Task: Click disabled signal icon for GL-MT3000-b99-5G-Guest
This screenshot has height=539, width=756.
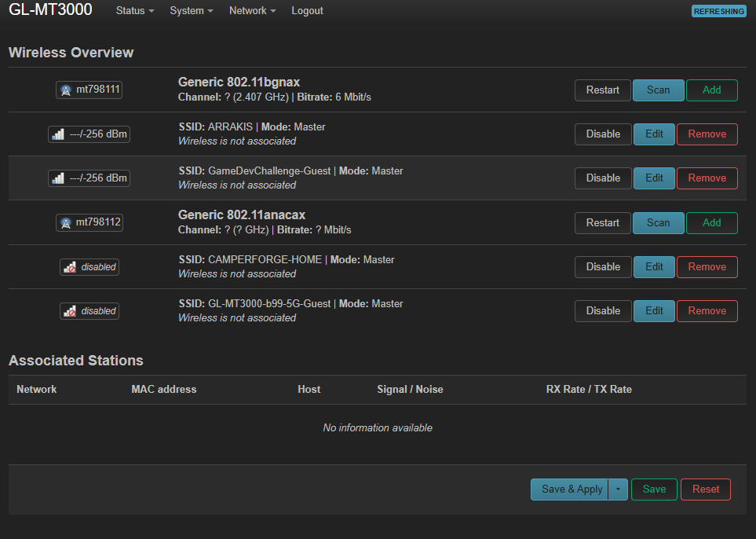Action: pyautogui.click(x=71, y=311)
